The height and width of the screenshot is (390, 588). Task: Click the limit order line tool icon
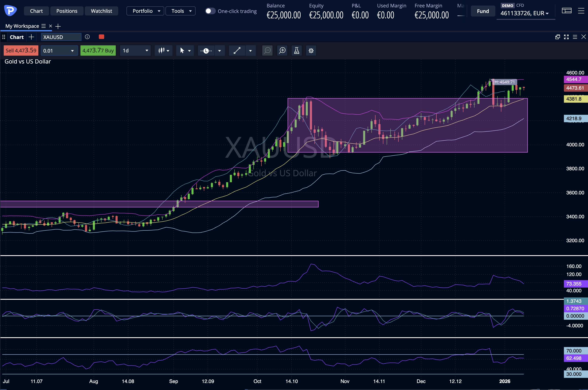click(206, 51)
